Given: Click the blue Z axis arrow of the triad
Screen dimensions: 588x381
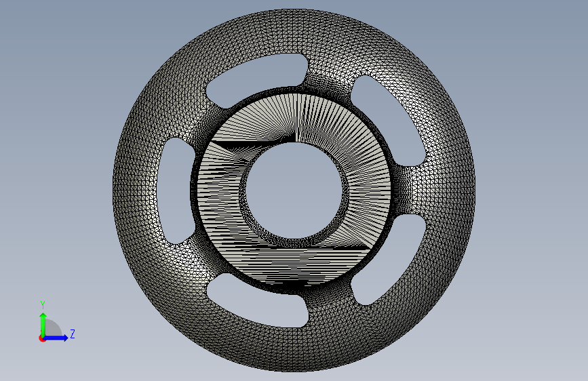Looking at the screenshot, I should (x=56, y=338).
